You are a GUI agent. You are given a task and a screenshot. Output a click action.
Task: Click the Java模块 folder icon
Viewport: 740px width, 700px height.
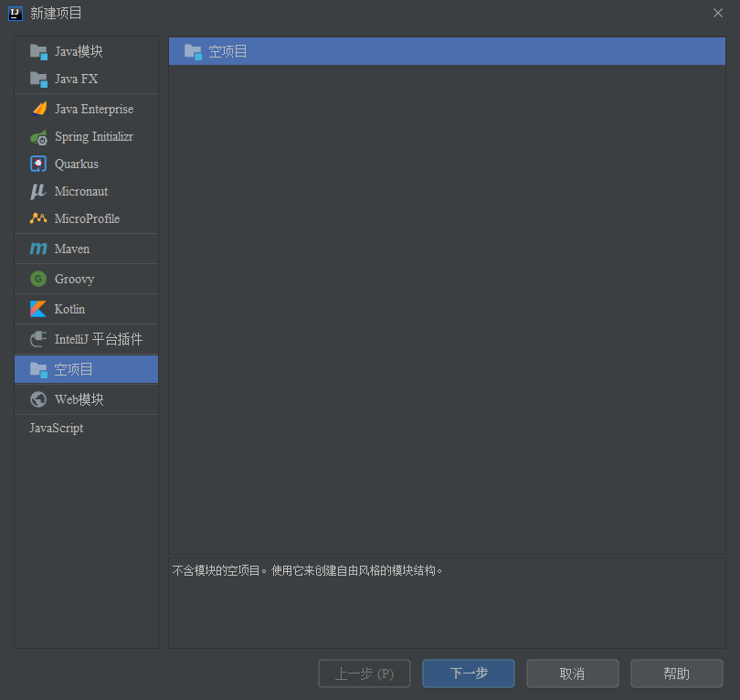pyautogui.click(x=38, y=51)
